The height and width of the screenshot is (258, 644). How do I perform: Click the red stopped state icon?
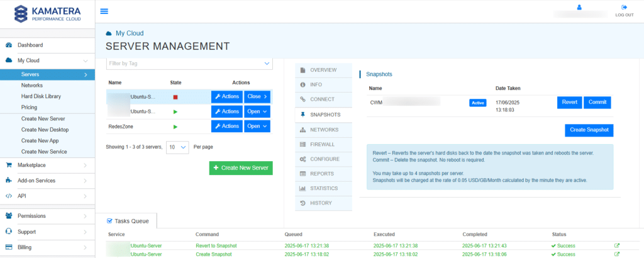[x=176, y=97]
